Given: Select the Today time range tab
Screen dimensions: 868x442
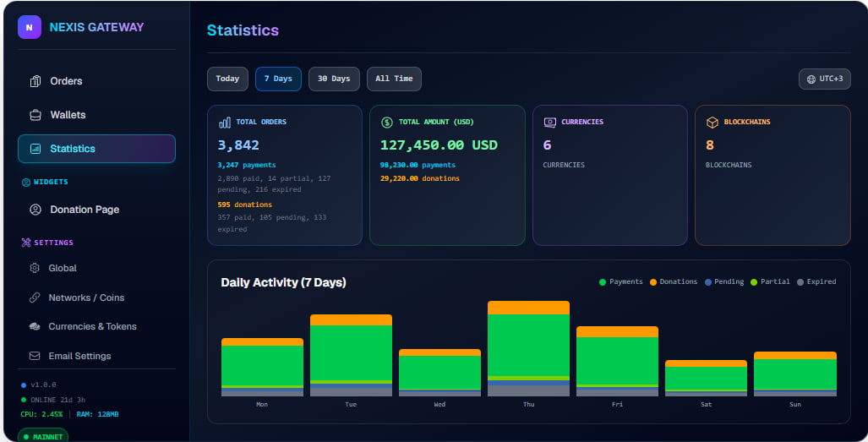Looking at the screenshot, I should (227, 79).
